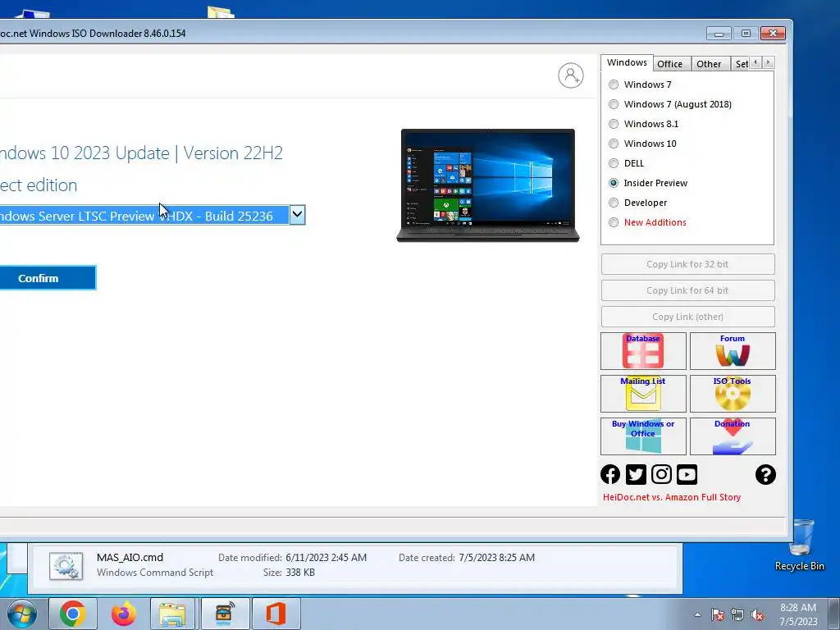Open the Recycle Bin on desktop
This screenshot has width=840, height=630.
pos(800,545)
